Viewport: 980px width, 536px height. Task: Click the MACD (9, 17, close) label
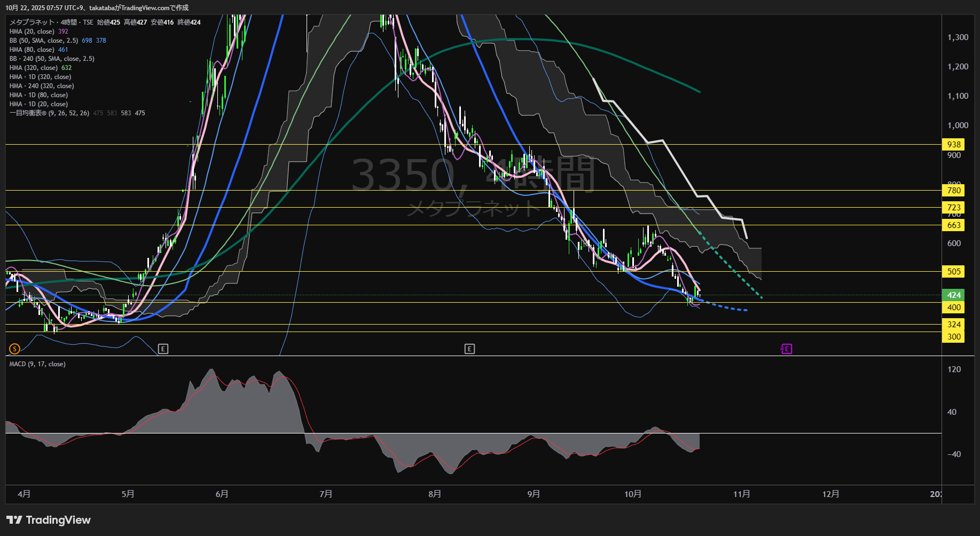37,364
